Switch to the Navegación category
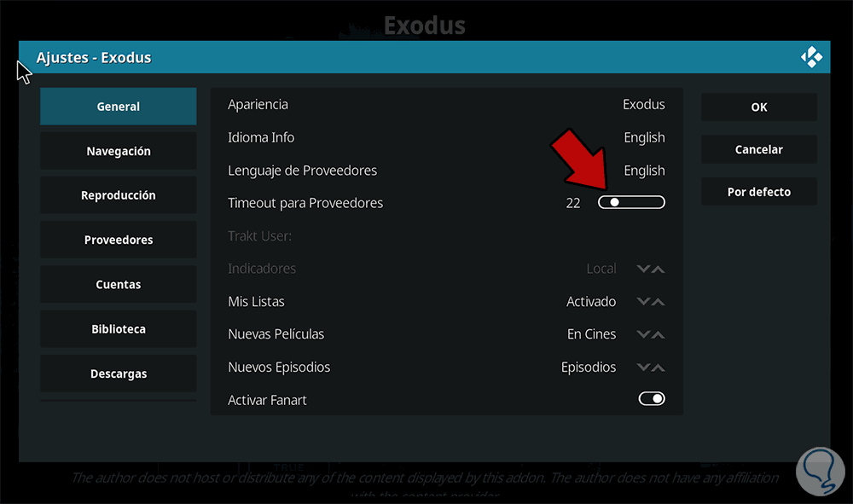 click(119, 151)
